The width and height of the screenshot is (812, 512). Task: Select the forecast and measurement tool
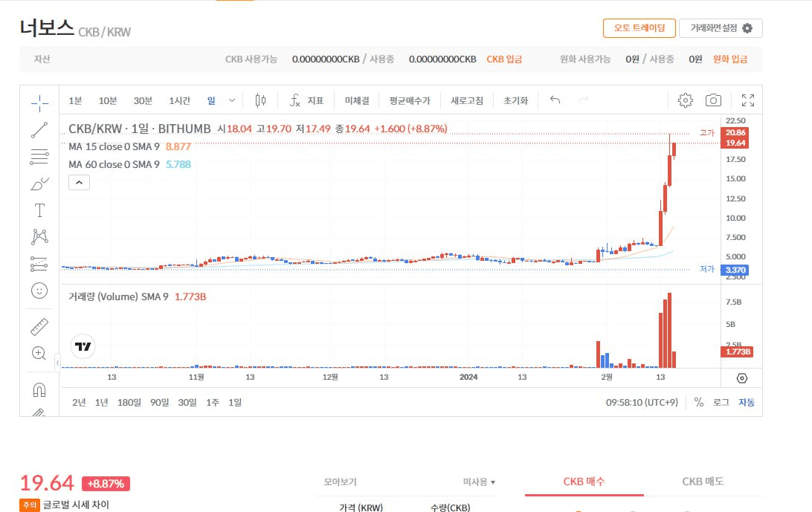[39, 264]
